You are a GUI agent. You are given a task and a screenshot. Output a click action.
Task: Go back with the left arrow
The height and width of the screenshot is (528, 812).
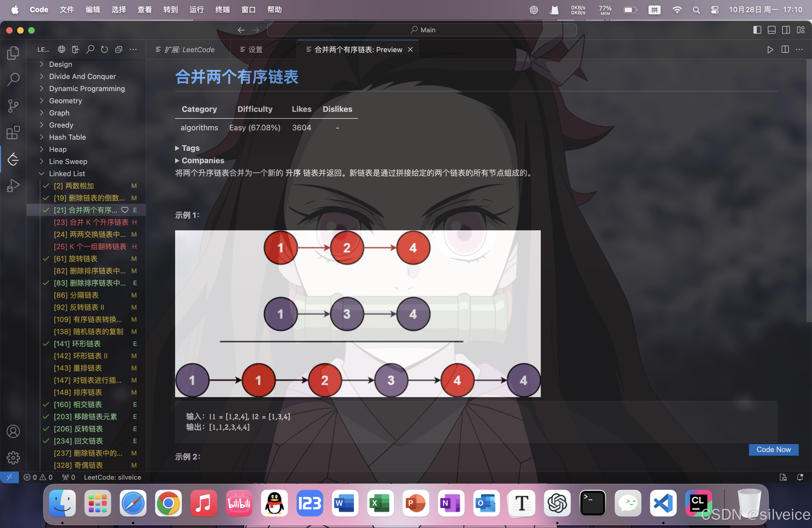pos(241,30)
